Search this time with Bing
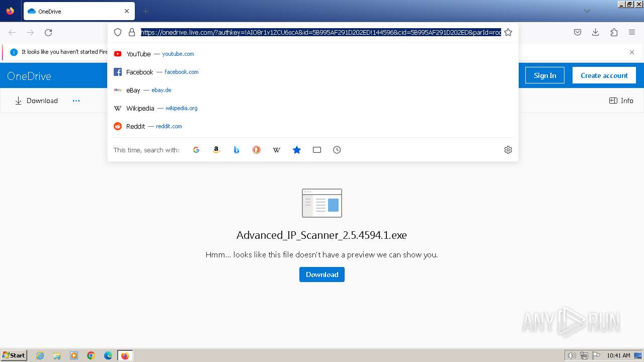This screenshot has width=644, height=362. tap(236, 150)
